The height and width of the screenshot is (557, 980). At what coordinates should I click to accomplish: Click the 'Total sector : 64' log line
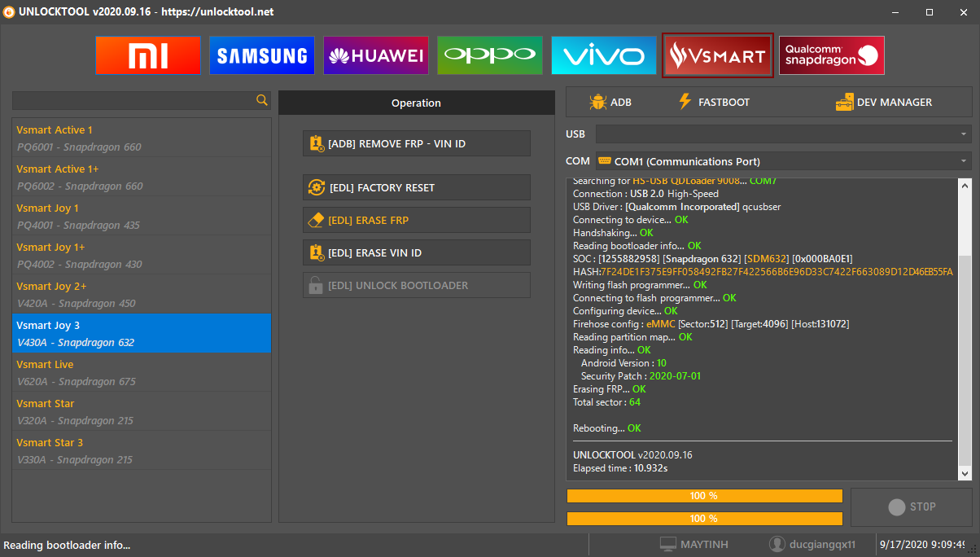pos(606,402)
